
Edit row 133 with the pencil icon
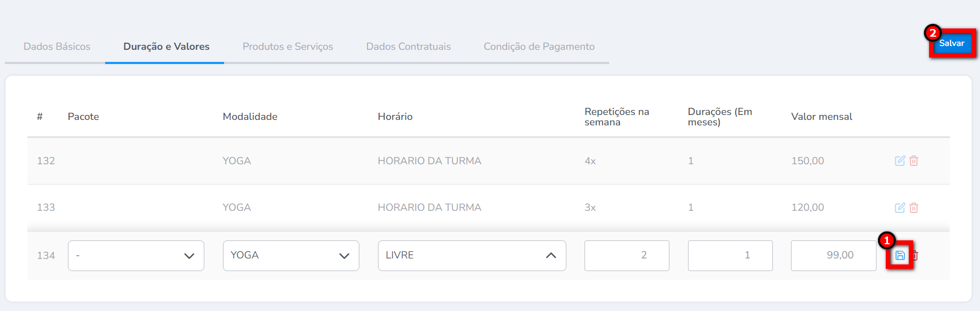click(899, 208)
